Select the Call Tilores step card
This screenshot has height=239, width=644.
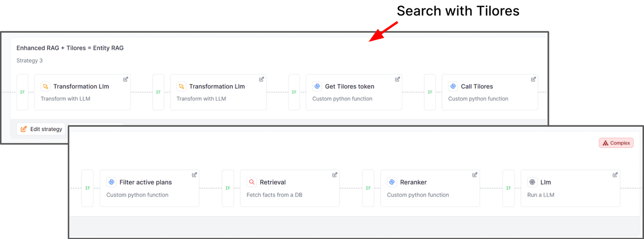(x=490, y=92)
